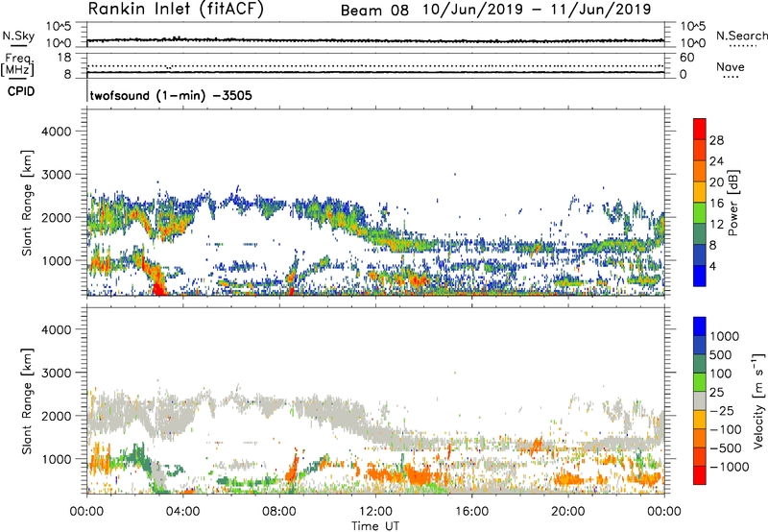
Task: Click the dotted line sample under N.Search
Action: [x=743, y=46]
